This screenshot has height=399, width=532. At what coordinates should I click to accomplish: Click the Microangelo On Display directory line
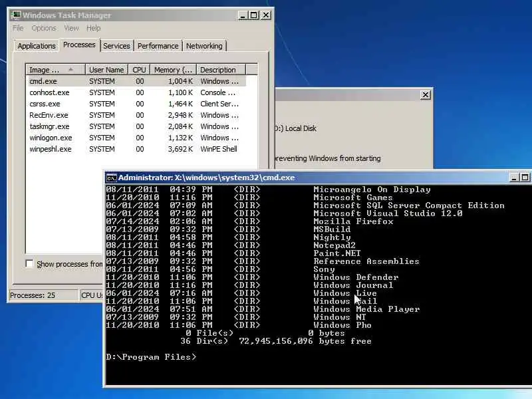pos(269,190)
